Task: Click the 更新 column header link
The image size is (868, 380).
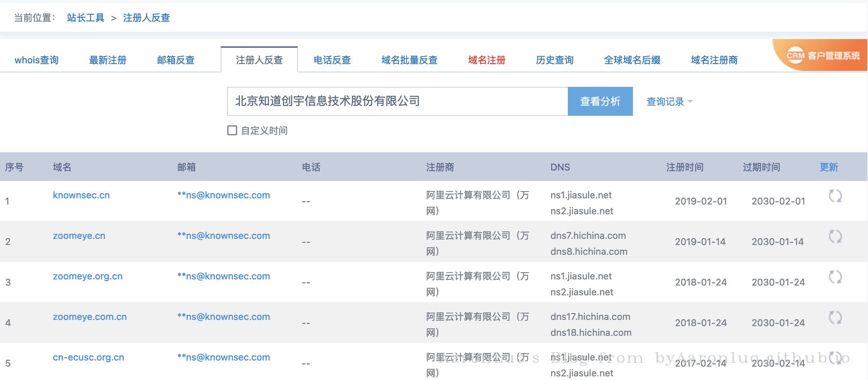Action: coord(829,167)
